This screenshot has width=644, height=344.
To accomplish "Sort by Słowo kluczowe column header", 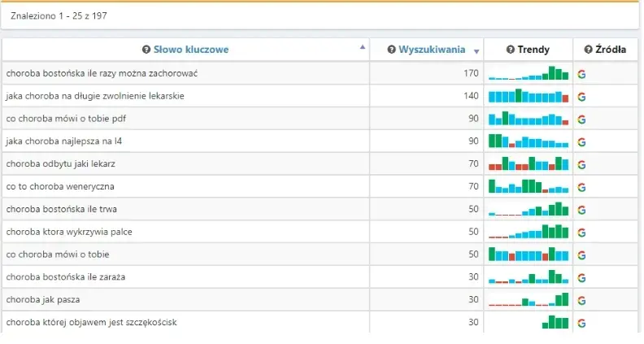I will coord(191,50).
